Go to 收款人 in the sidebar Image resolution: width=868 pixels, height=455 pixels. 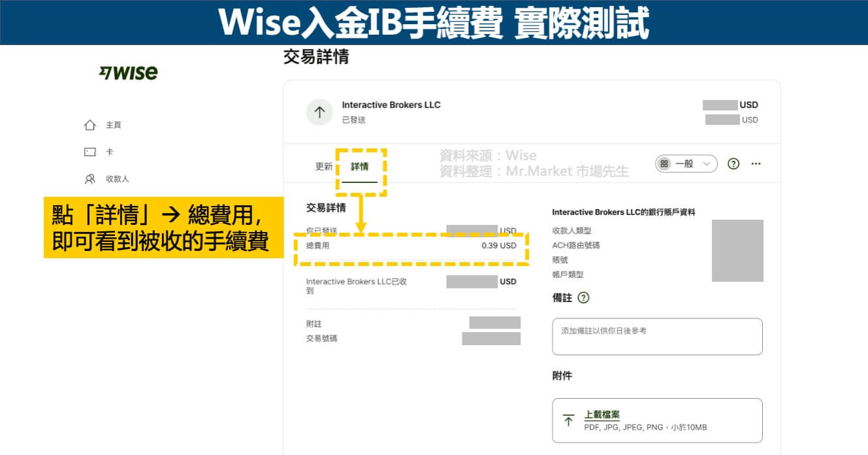[x=118, y=179]
